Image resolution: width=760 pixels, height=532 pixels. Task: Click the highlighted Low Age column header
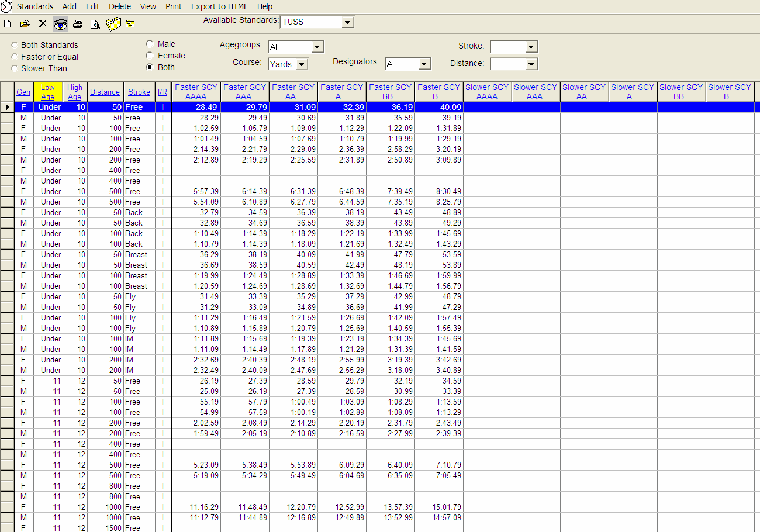pyautogui.click(x=48, y=92)
